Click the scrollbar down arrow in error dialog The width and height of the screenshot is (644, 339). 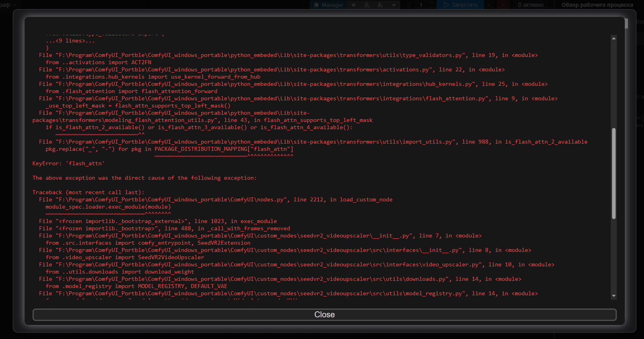click(614, 296)
